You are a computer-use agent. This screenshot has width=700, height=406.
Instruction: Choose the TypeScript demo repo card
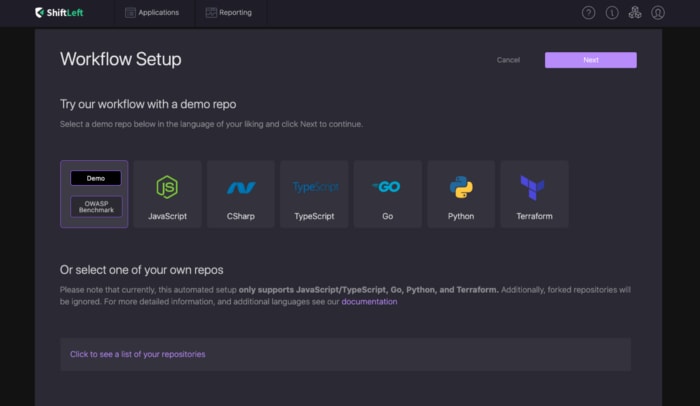314,194
